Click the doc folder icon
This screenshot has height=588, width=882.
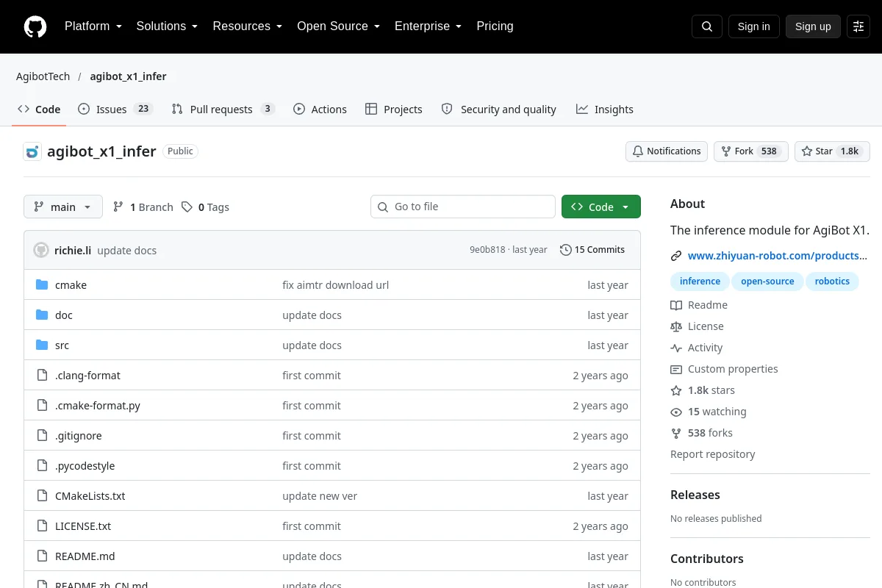click(x=42, y=315)
